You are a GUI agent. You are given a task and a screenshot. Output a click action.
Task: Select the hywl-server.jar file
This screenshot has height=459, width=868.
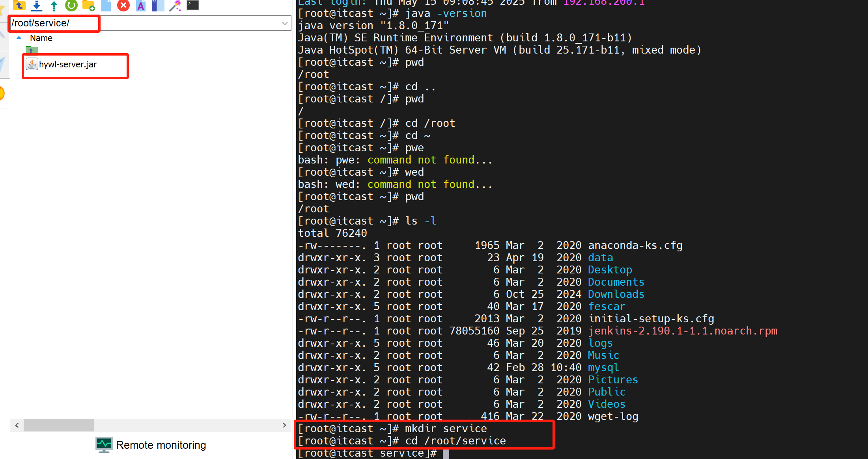pos(67,65)
